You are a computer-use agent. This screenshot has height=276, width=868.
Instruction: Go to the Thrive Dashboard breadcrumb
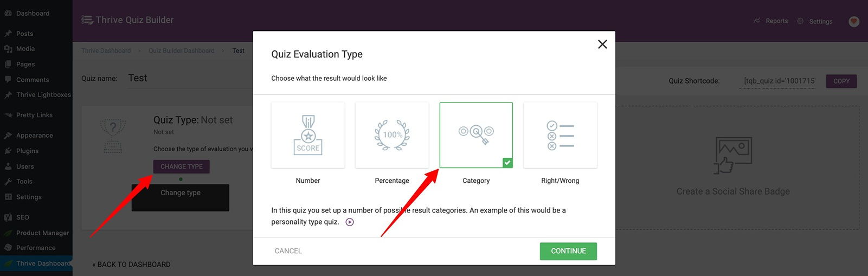coord(106,50)
